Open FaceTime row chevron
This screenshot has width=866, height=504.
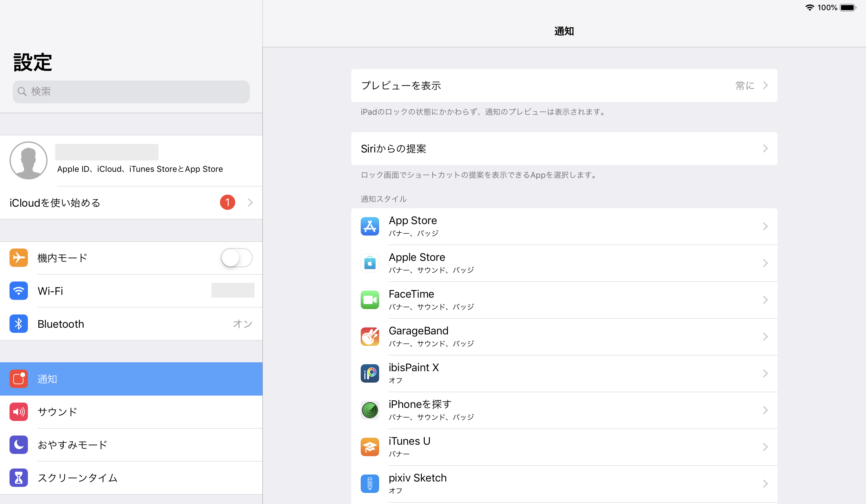tap(765, 300)
